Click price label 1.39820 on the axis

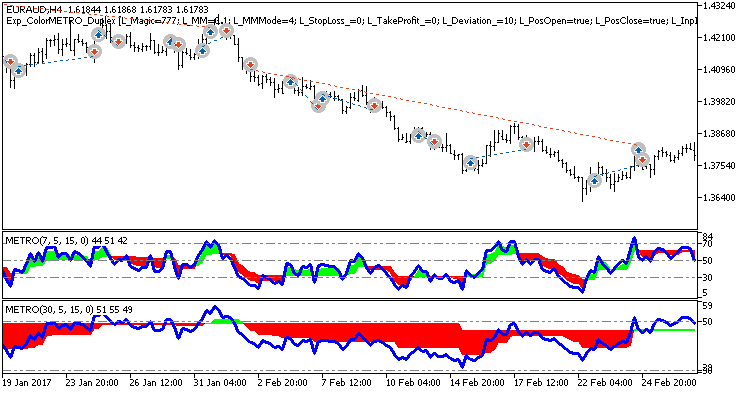tap(719, 102)
